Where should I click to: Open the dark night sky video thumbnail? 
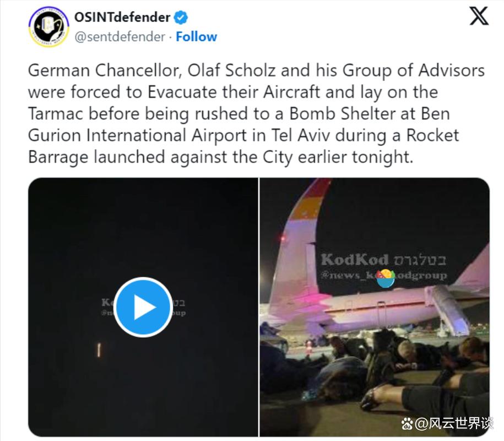(143, 307)
